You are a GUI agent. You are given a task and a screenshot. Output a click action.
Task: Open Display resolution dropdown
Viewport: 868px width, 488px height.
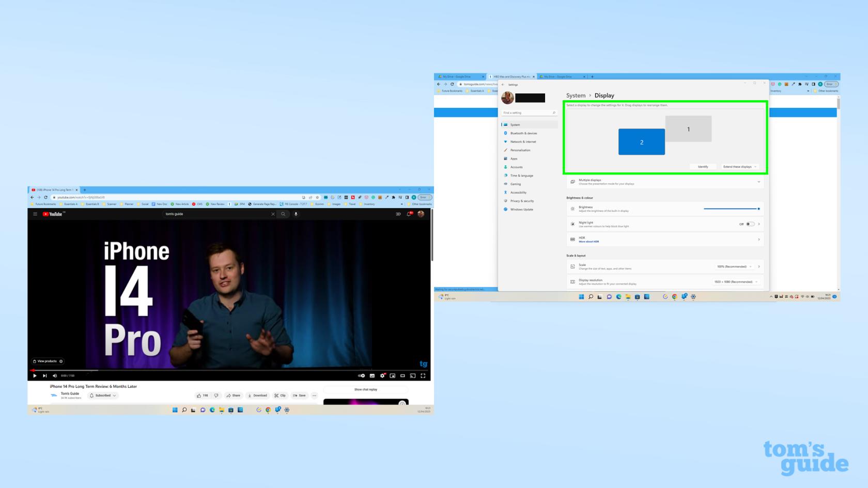click(x=736, y=282)
